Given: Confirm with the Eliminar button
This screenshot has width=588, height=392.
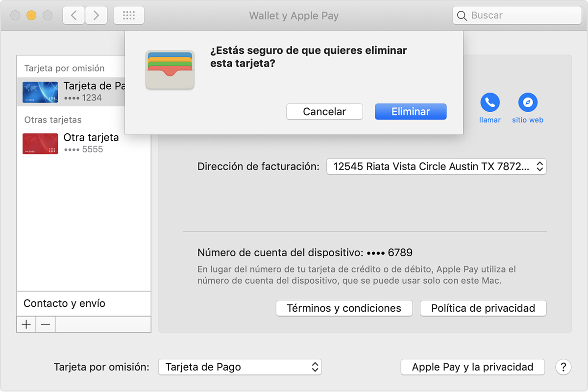Looking at the screenshot, I should tap(411, 112).
